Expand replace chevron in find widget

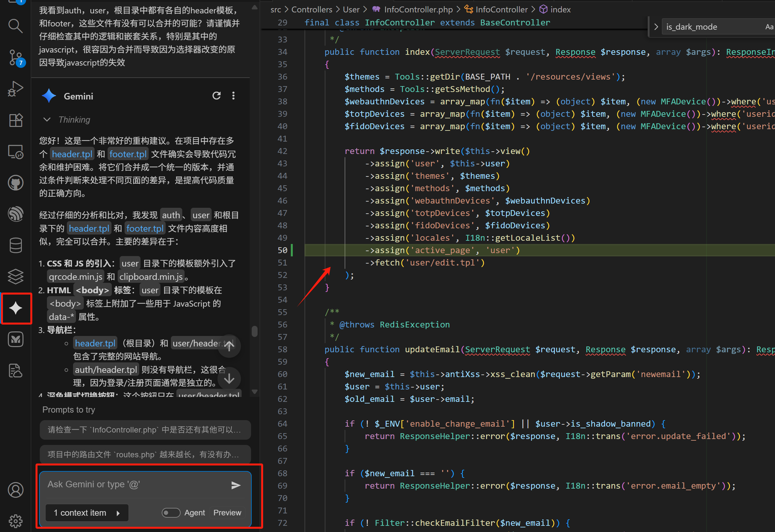[656, 27]
